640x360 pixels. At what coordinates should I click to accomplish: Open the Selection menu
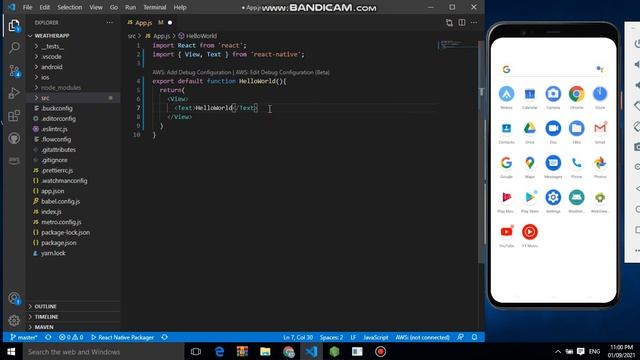click(69, 7)
